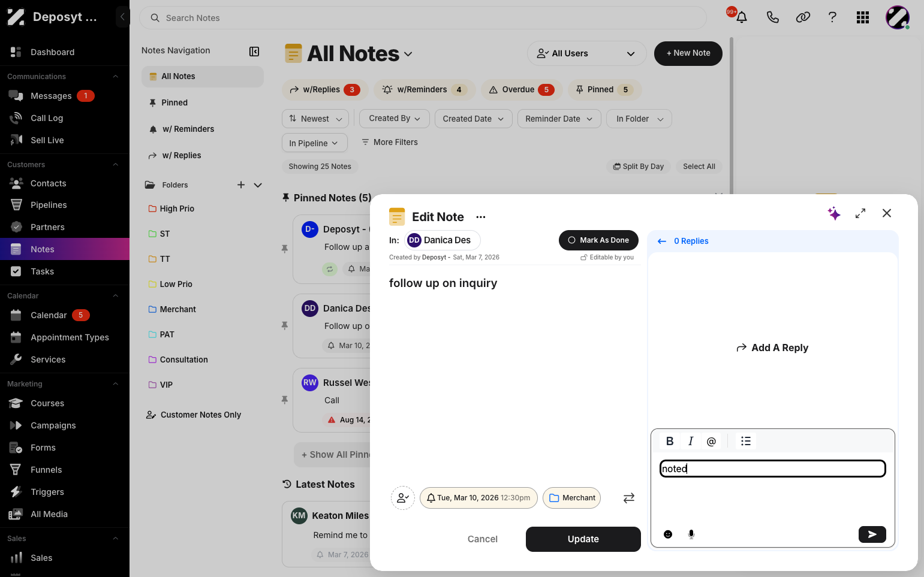Click into the reply text field

pos(773,469)
